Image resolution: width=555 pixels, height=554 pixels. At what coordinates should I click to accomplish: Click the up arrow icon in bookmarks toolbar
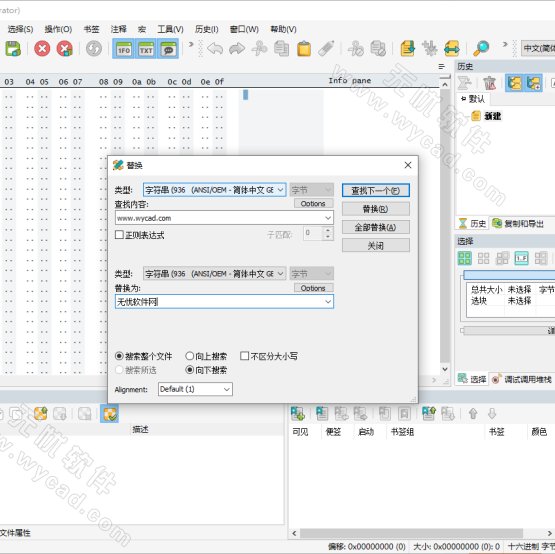point(473,413)
